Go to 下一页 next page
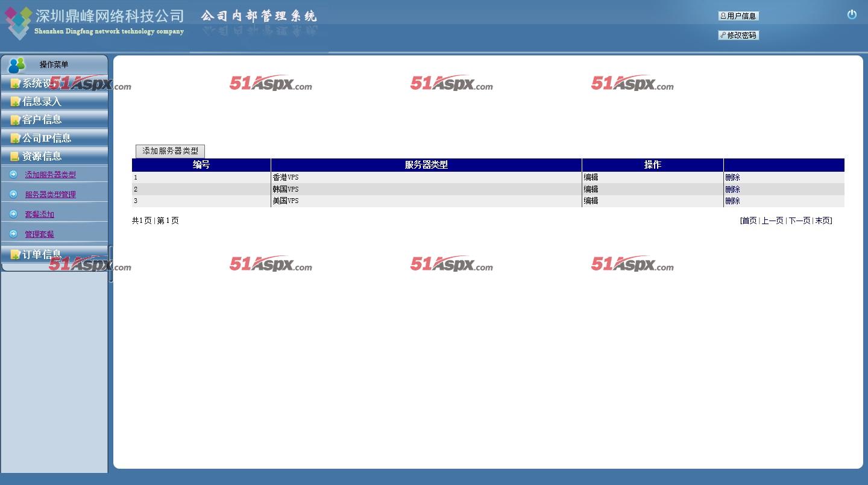Image resolution: width=868 pixels, height=485 pixels. click(799, 221)
